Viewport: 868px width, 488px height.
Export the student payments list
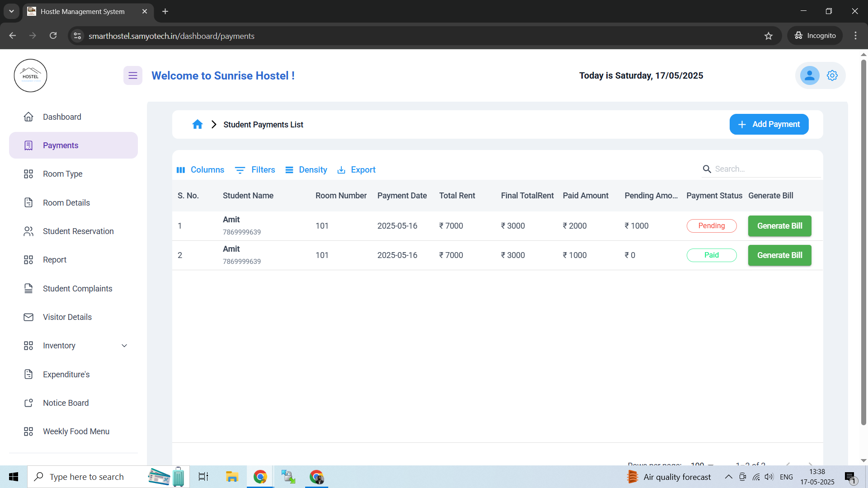pyautogui.click(x=356, y=169)
